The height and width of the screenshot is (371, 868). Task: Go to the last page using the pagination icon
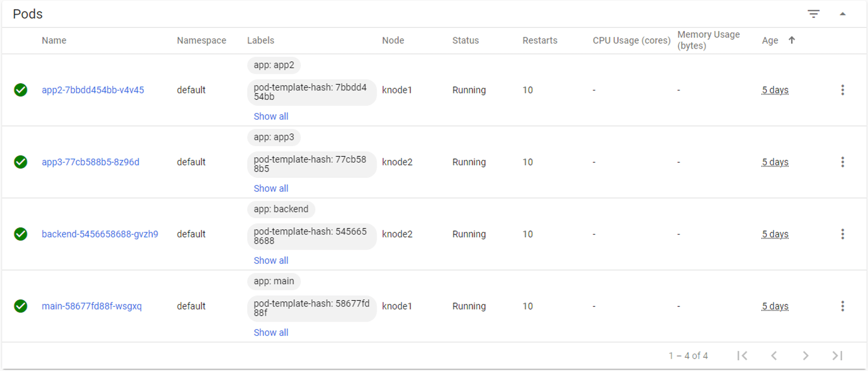[837, 355]
